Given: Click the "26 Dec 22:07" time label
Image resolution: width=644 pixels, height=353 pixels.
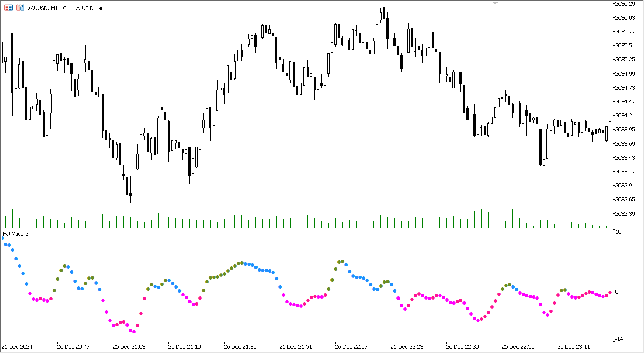Looking at the screenshot, I should click(351, 347).
